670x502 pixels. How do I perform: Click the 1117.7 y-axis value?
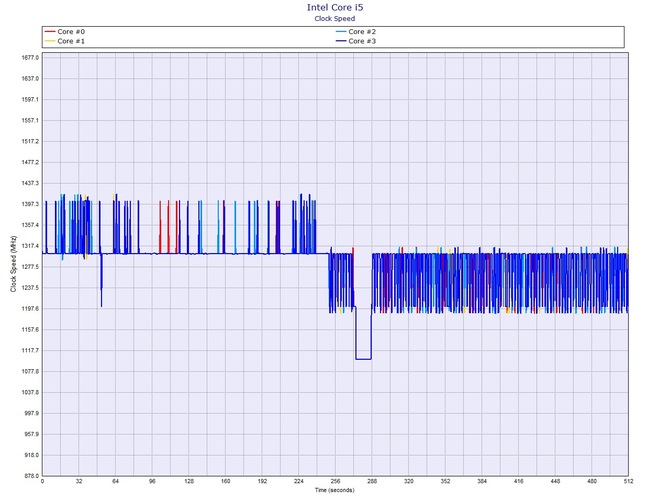[x=30, y=351]
